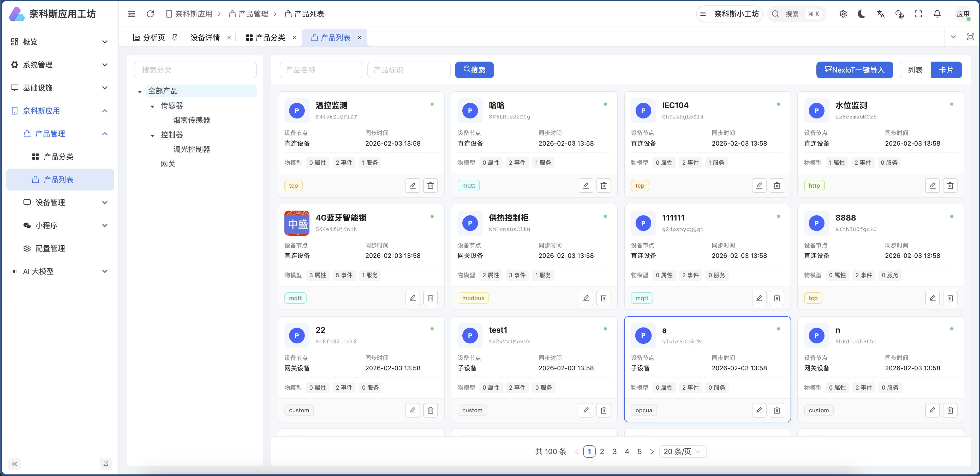980x476 pixels.
Task: Open the language translation icon
Action: [x=881, y=14]
